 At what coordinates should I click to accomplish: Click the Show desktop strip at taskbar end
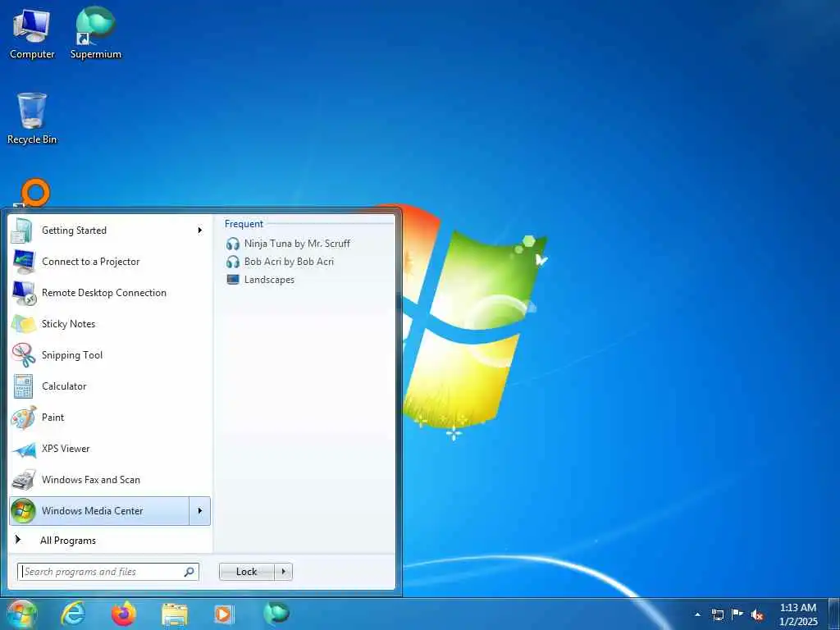[x=834, y=614]
